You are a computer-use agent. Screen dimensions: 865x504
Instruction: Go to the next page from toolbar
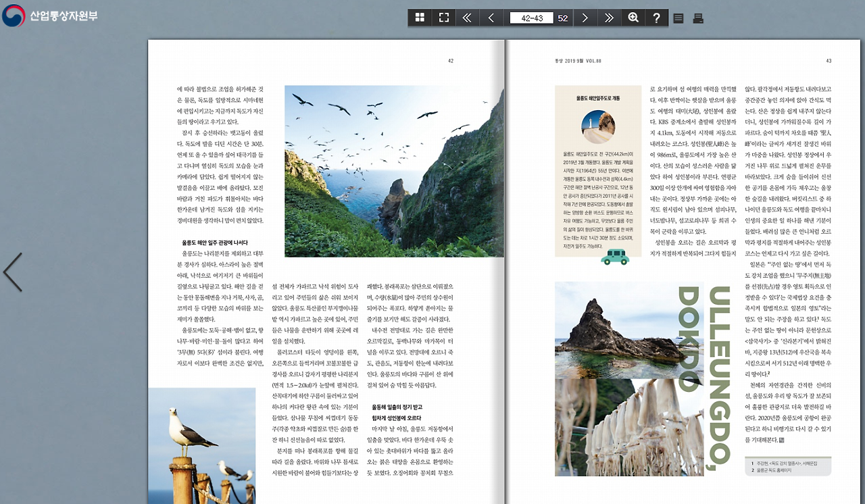point(585,18)
